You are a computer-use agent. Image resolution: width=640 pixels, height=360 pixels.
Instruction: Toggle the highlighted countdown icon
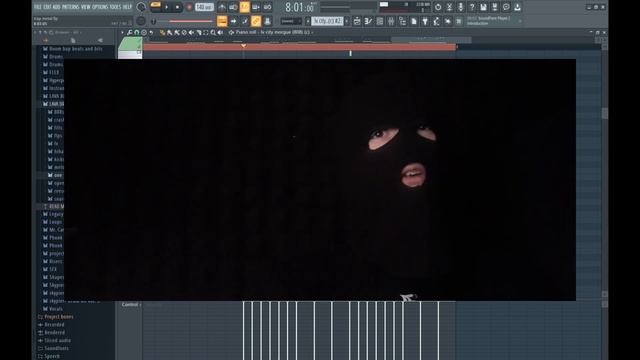244,7
